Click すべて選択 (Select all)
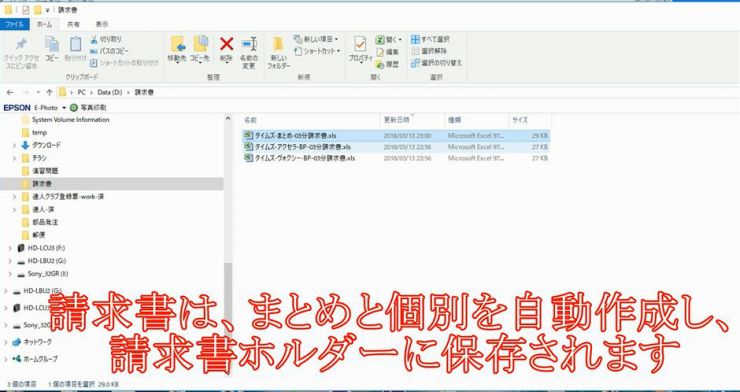 pyautogui.click(x=430, y=39)
